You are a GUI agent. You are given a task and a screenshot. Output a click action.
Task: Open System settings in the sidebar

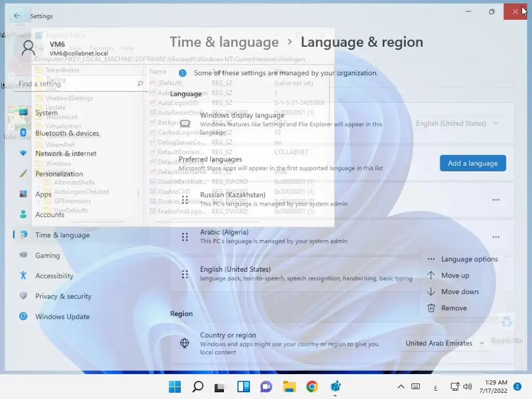(46, 113)
